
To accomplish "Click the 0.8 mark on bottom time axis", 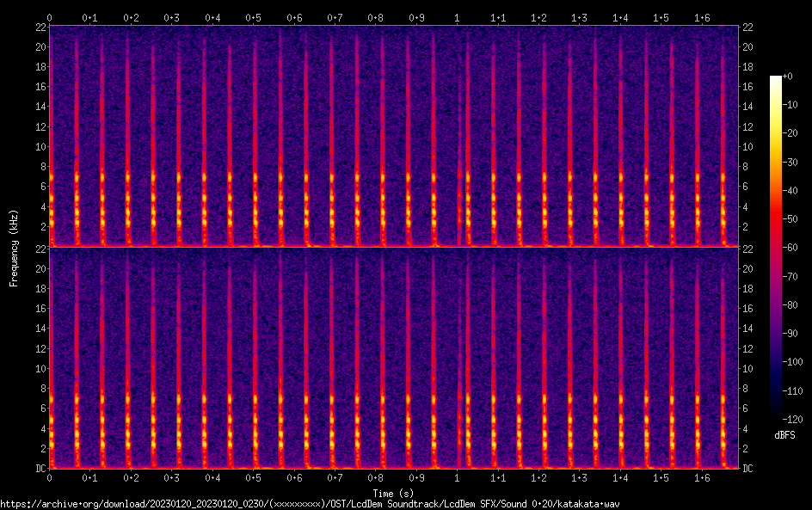I will click(x=375, y=477).
